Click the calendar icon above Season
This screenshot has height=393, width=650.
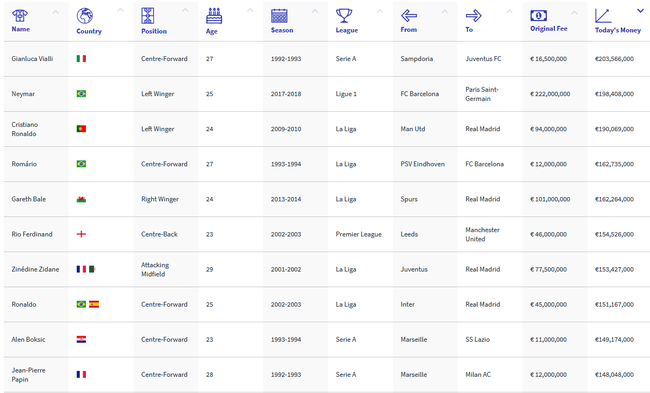click(279, 16)
